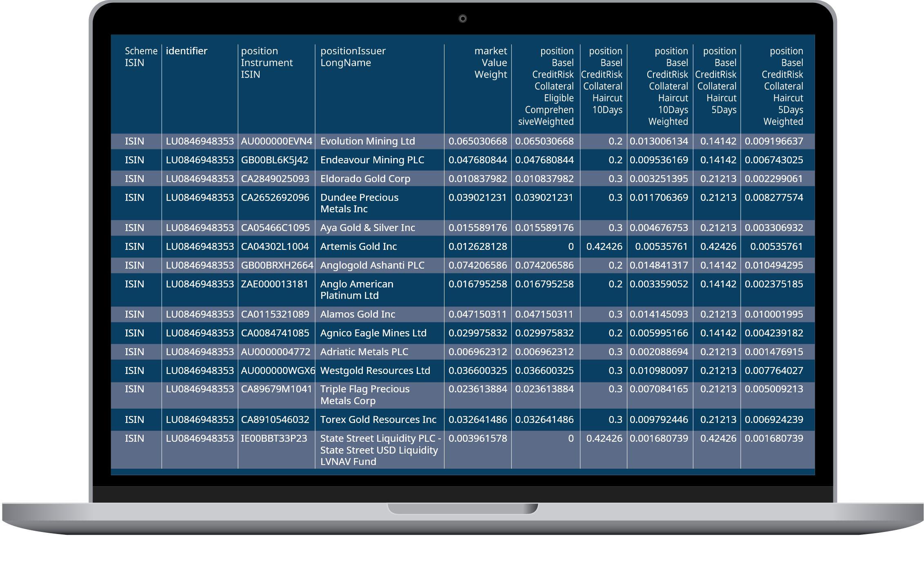Select the value 0.010837982 in market weight column
This screenshot has height=574, width=924.
point(478,179)
